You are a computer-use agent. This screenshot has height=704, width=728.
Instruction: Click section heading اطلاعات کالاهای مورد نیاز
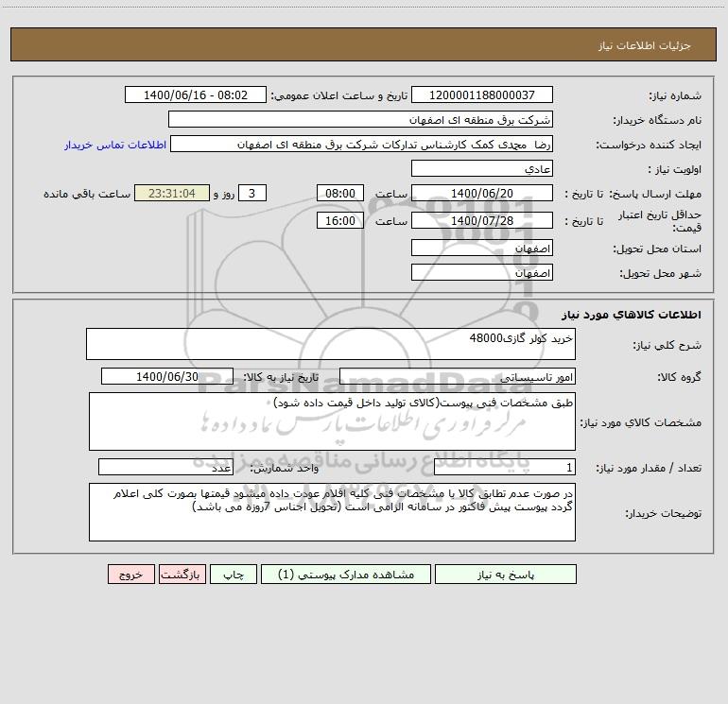[x=631, y=315]
